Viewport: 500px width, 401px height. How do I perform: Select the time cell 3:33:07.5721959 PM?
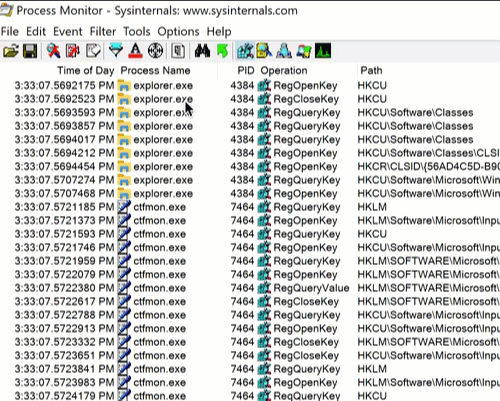(64, 261)
